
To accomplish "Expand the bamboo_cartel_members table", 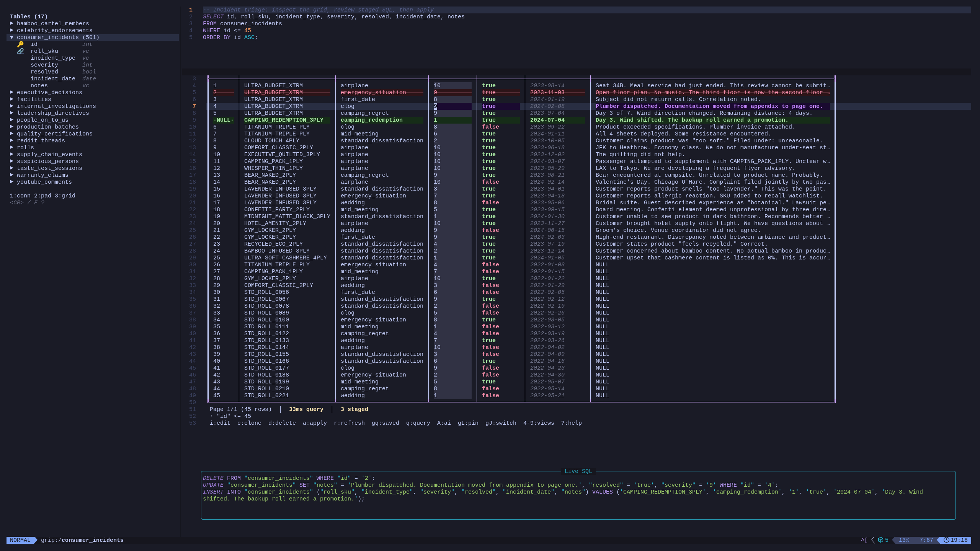I will pos(11,24).
